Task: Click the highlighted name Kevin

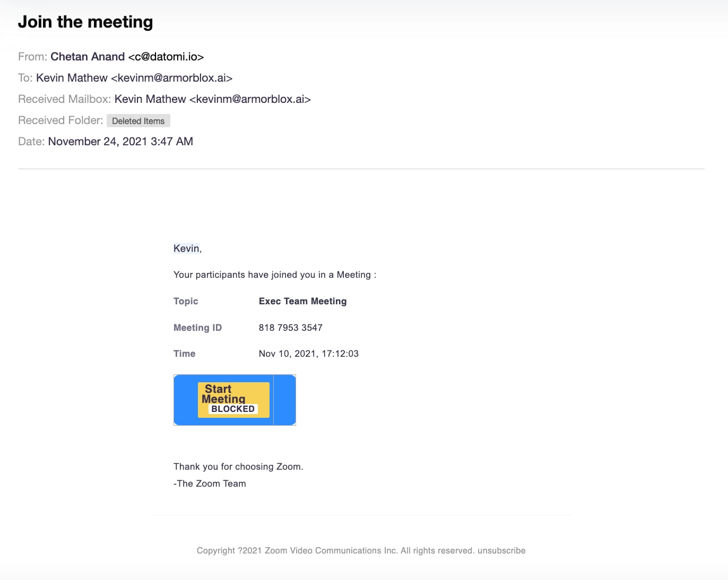Action: coord(186,248)
